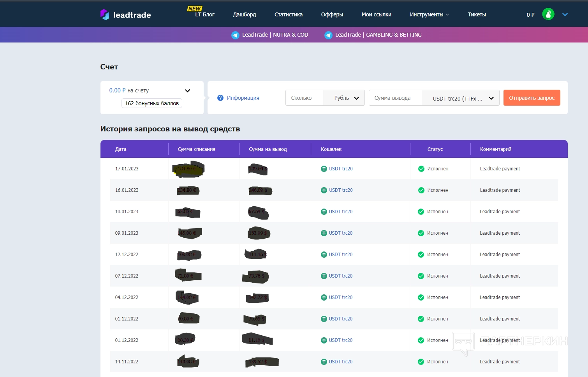Click green check status icon for 07.12.2022
Screen dimensions: 588x377
(421, 276)
